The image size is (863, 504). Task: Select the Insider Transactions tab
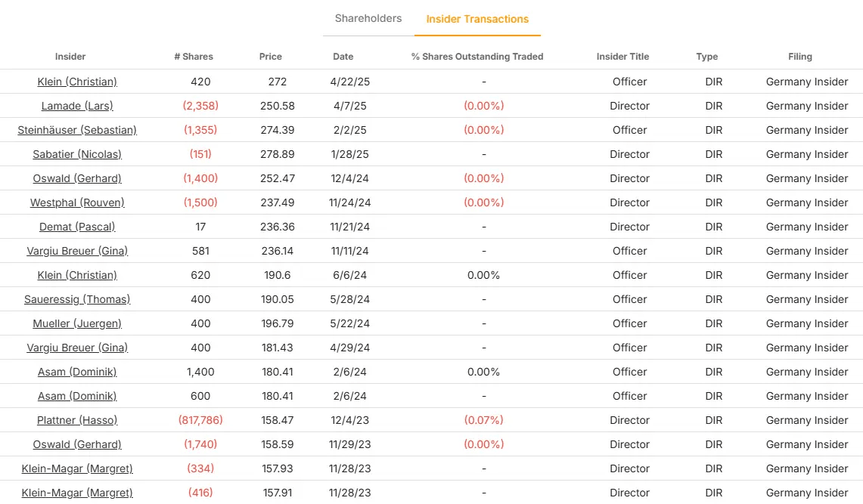pos(477,18)
